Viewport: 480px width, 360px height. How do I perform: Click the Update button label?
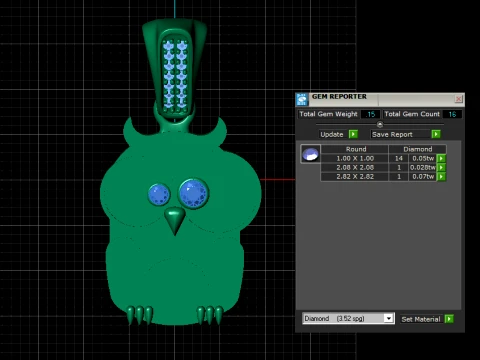pos(332,134)
